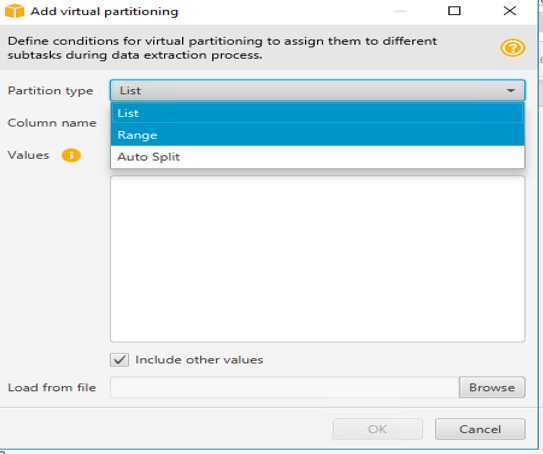
Task: Click the greyed-out OK button
Action: pyautogui.click(x=377, y=429)
